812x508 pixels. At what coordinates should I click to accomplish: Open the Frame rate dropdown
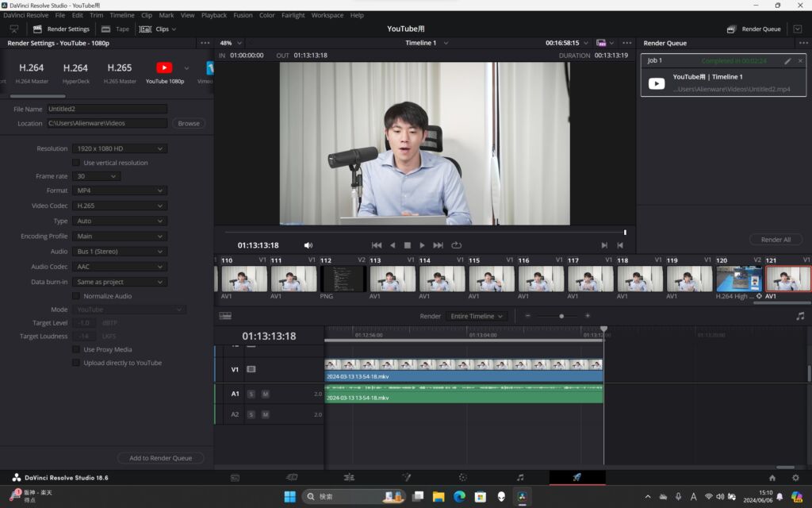[x=96, y=176]
